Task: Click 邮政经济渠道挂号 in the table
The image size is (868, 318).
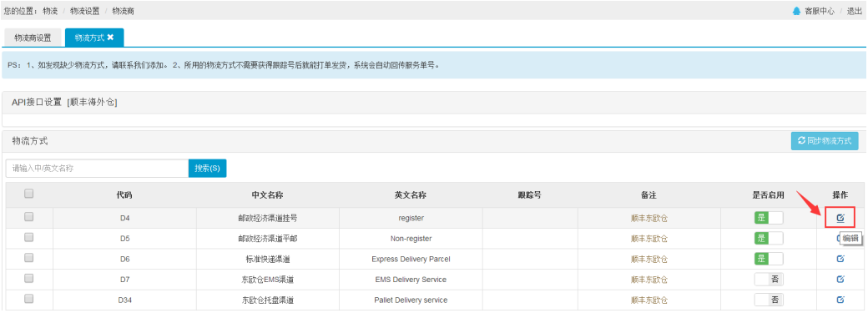Action: (267, 218)
